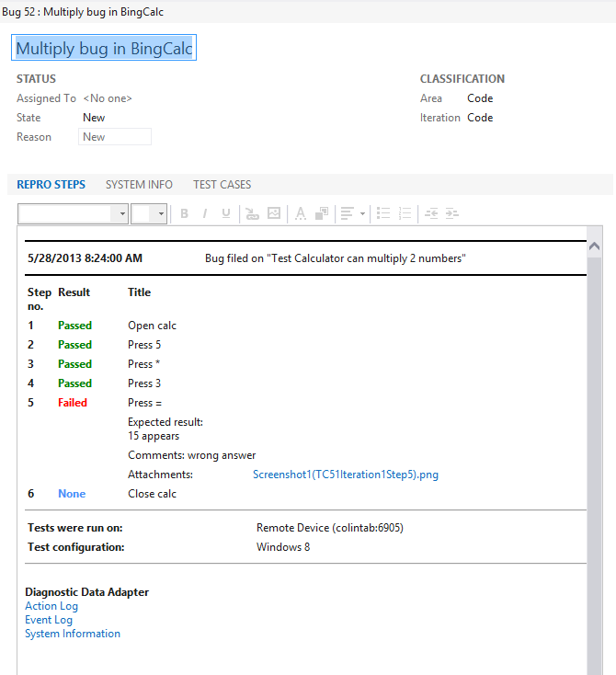Open the font size combo box
Viewport: 616px width, 675px height.
click(149, 214)
